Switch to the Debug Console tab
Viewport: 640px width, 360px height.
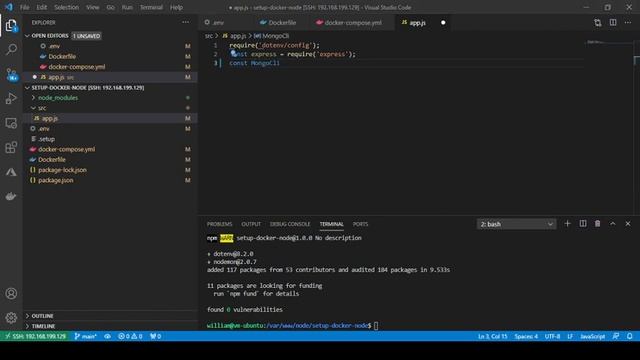[290, 224]
